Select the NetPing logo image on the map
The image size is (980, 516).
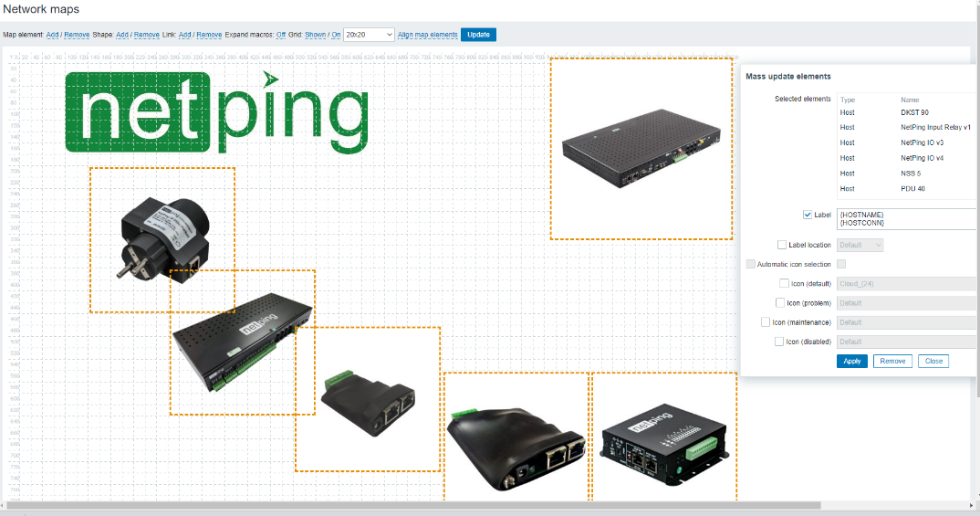(x=217, y=112)
